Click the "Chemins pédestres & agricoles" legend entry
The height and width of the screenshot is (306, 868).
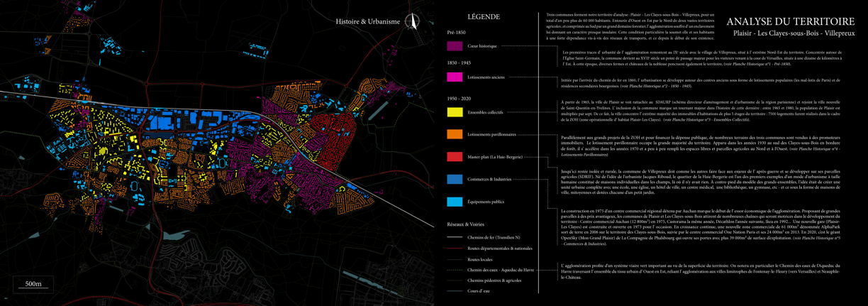494,280
